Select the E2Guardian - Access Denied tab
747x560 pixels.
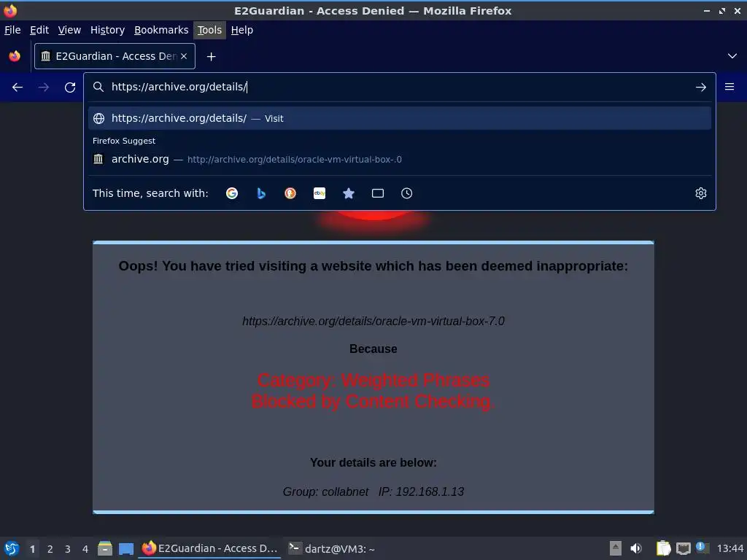[115, 56]
